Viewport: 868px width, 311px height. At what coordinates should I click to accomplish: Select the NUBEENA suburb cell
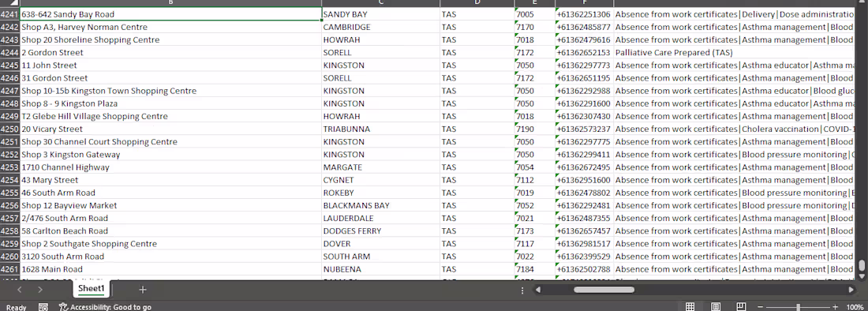(381, 269)
